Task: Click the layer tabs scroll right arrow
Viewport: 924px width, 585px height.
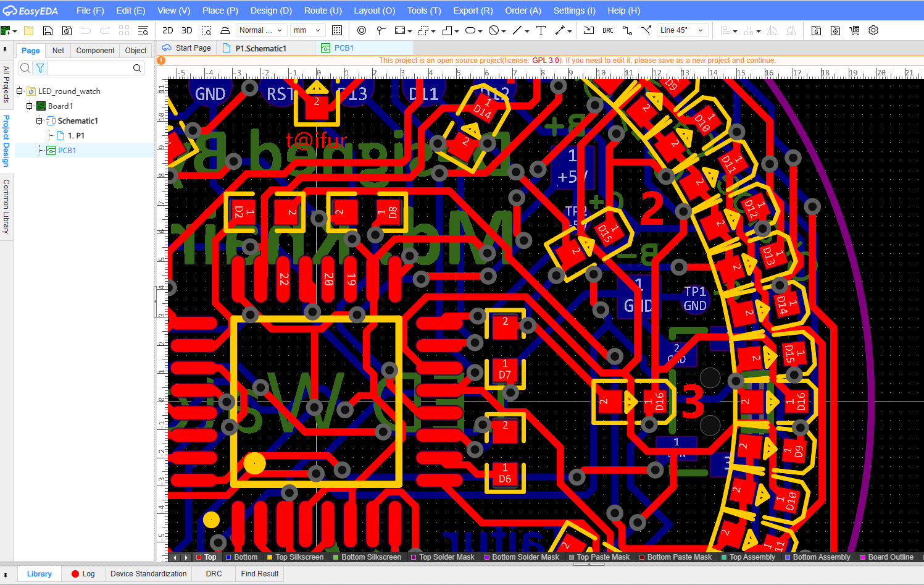Action: [x=186, y=557]
